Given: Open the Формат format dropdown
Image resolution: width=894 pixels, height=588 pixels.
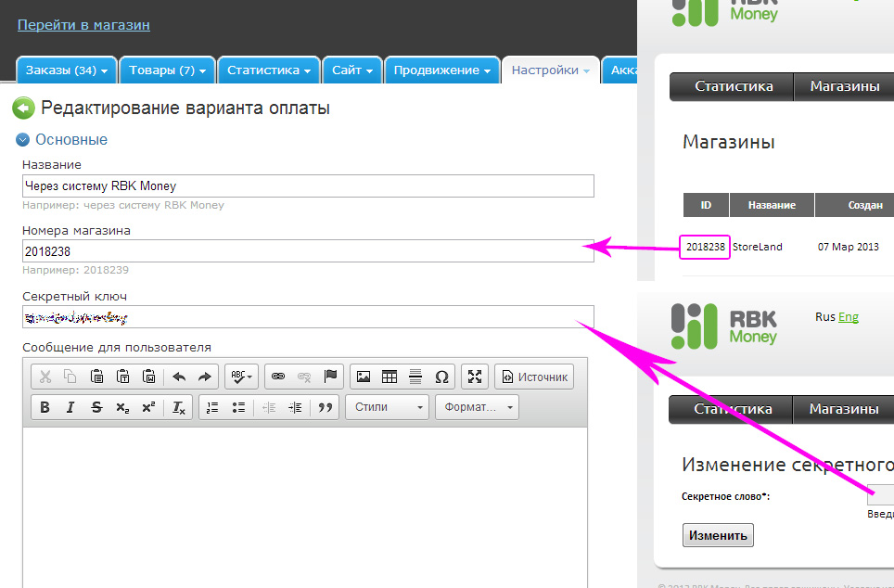Looking at the screenshot, I should [x=478, y=407].
